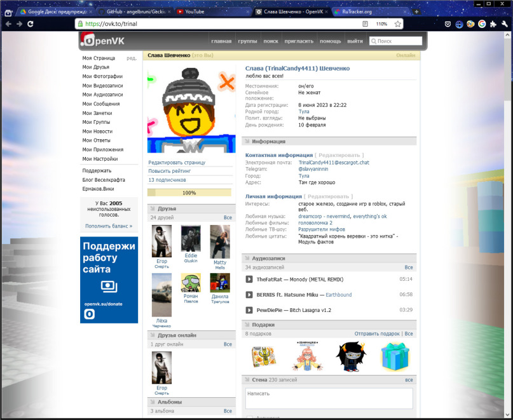The width and height of the screenshot is (513, 420).
Task: Switch to the RuTracker.org tab
Action: 371,12
